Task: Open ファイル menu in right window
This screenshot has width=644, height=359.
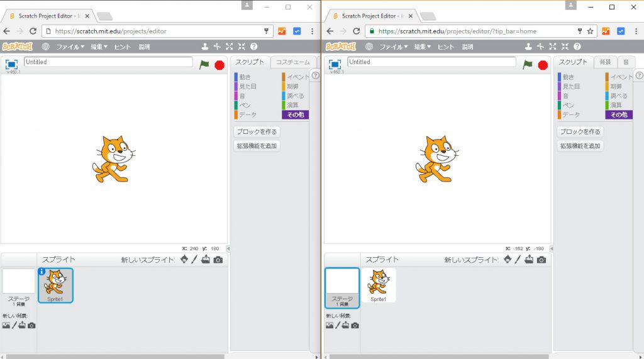Action: click(394, 47)
